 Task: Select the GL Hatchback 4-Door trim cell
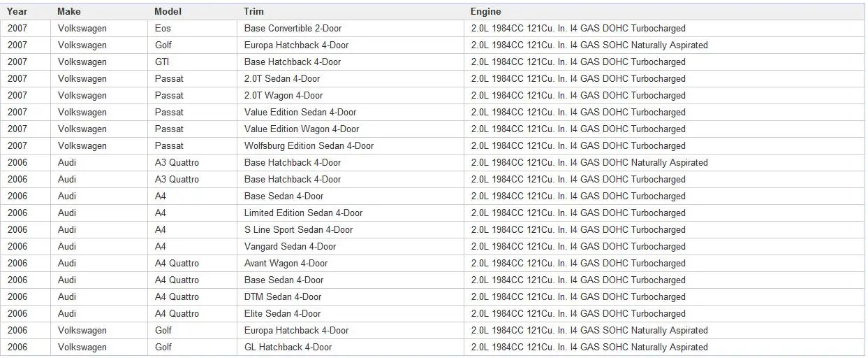click(x=288, y=348)
